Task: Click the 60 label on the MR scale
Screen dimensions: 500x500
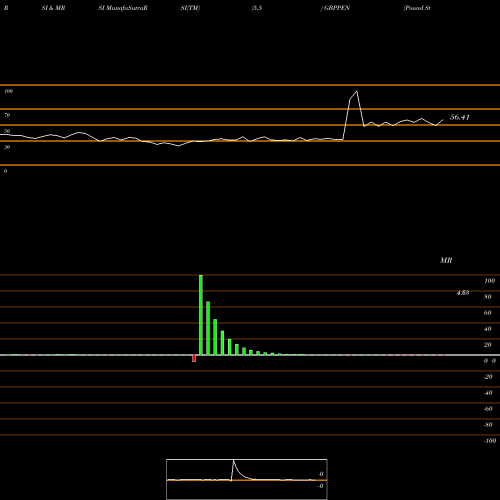Action: click(x=488, y=313)
